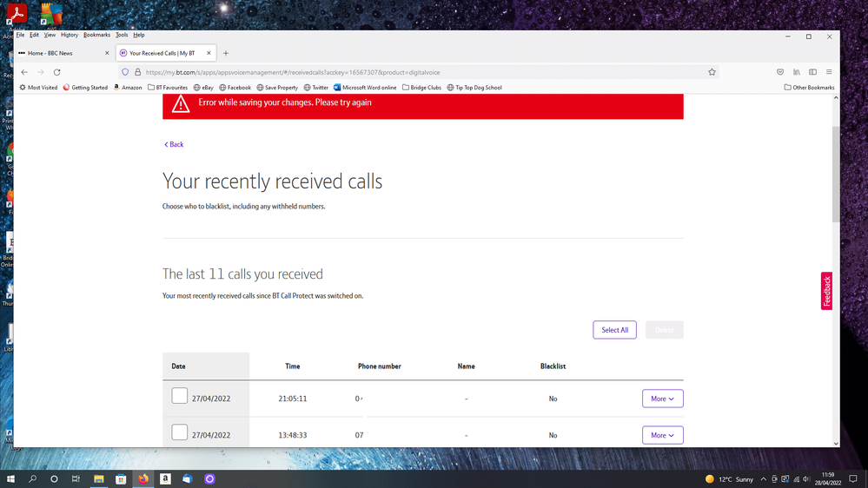
Task: Tick checkbox for the 13:48:33 call
Action: 179,432
